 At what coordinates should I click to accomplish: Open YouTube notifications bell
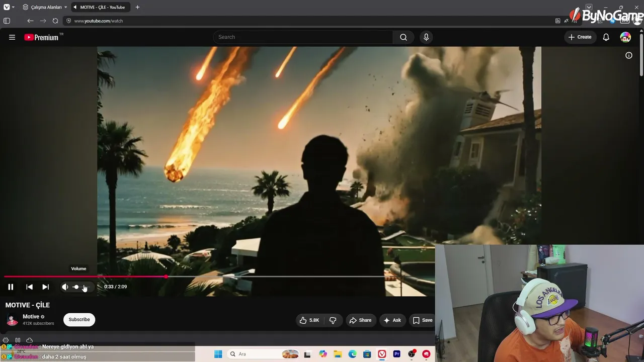coord(606,37)
